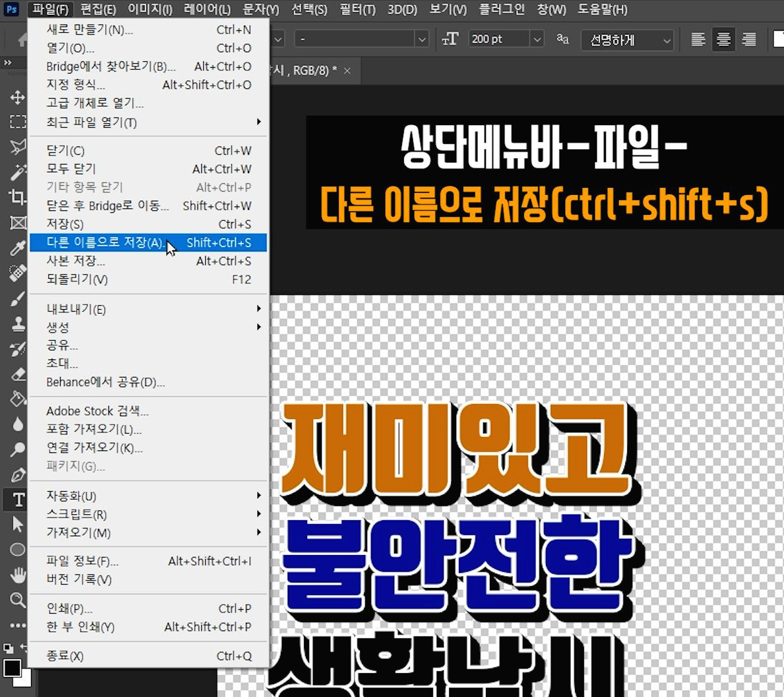Click the background white color swatch
784x697 pixels.
click(x=25, y=680)
